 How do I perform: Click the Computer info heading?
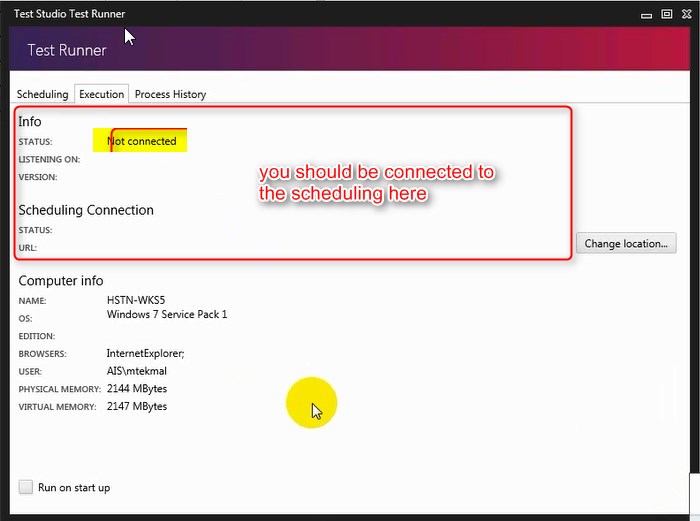[61, 280]
